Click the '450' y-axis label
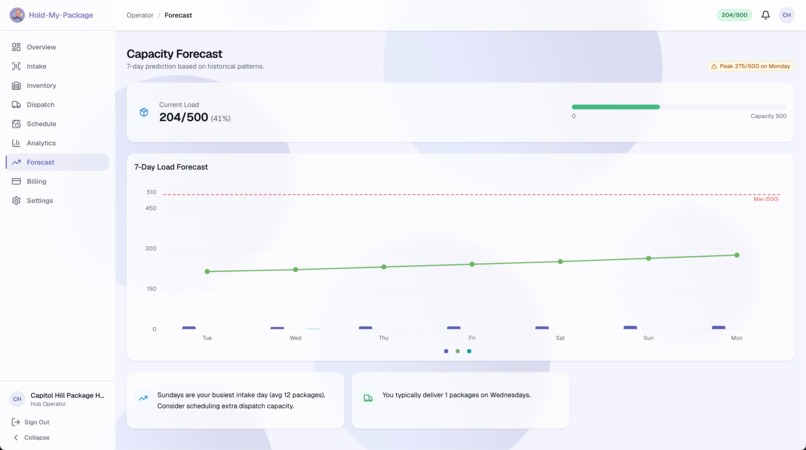The width and height of the screenshot is (806, 450). [x=151, y=208]
